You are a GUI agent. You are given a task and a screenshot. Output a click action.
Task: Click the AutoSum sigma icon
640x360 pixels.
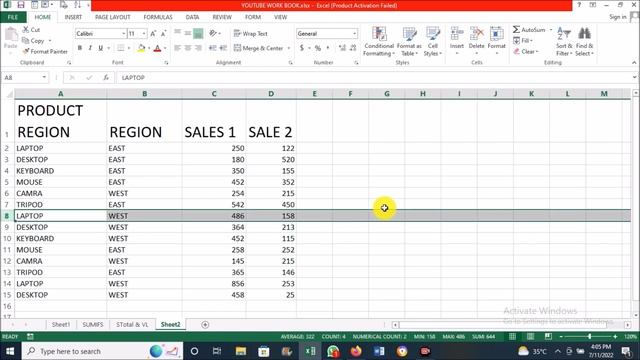pyautogui.click(x=516, y=29)
